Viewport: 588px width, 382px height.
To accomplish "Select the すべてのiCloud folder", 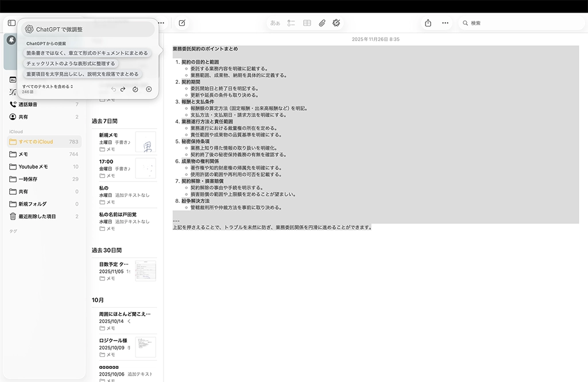I will (36, 142).
